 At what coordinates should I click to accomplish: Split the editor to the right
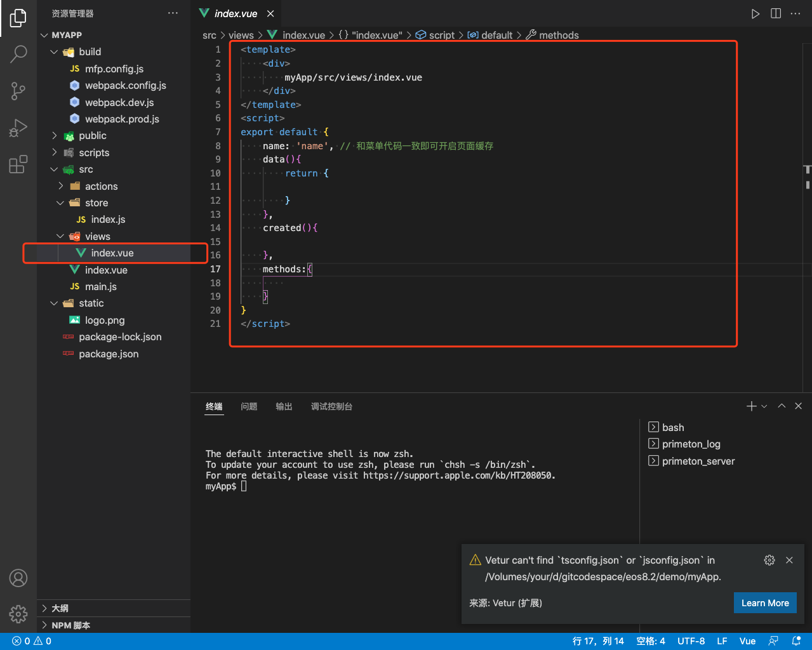pyautogui.click(x=775, y=13)
